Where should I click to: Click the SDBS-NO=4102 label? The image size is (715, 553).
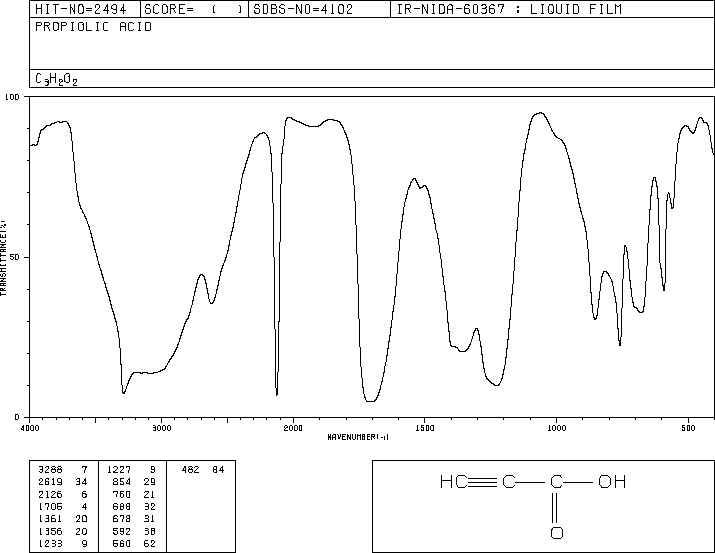click(303, 9)
